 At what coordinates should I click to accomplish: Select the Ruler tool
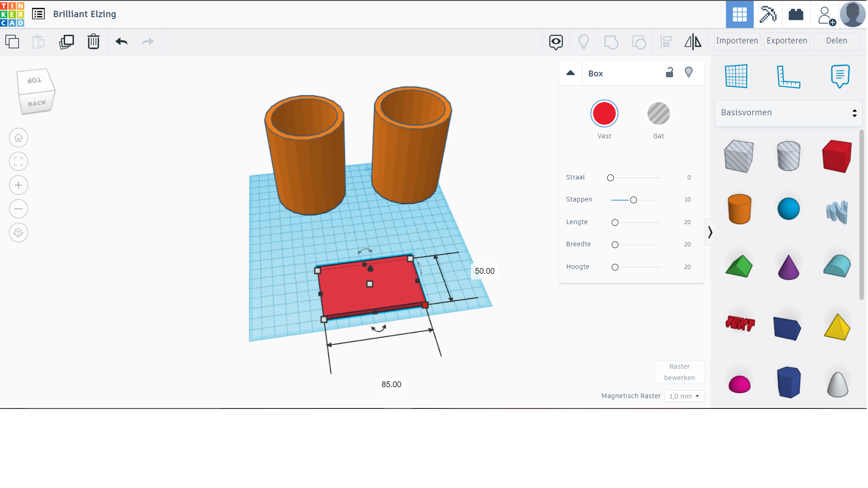[x=788, y=76]
